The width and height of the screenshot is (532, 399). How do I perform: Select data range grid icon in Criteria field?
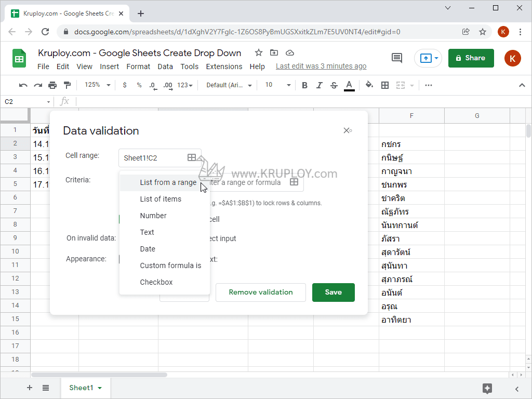pyautogui.click(x=294, y=182)
